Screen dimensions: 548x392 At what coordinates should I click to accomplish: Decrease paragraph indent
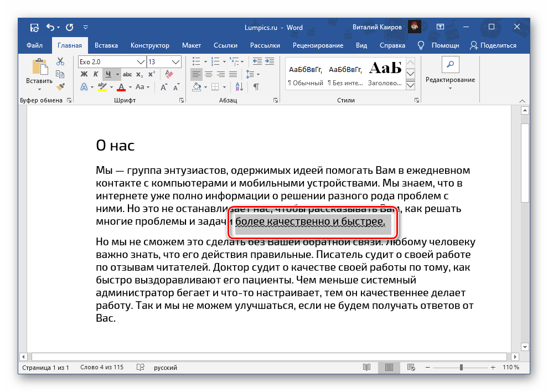257,61
